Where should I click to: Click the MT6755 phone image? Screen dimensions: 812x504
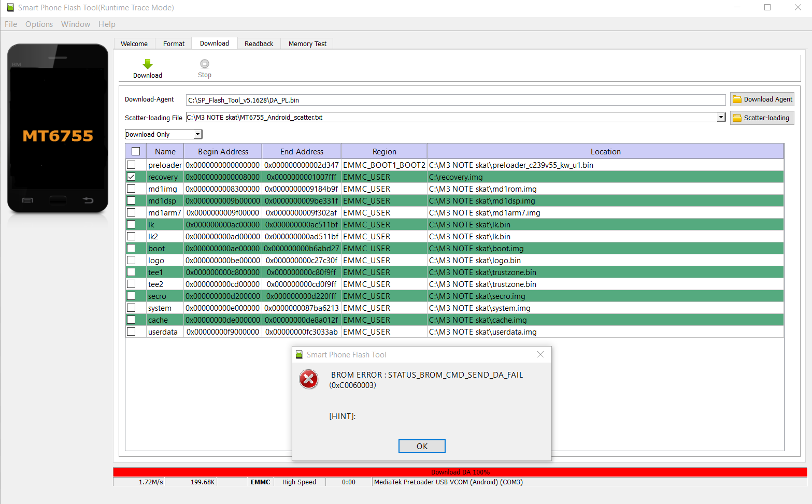coord(58,128)
